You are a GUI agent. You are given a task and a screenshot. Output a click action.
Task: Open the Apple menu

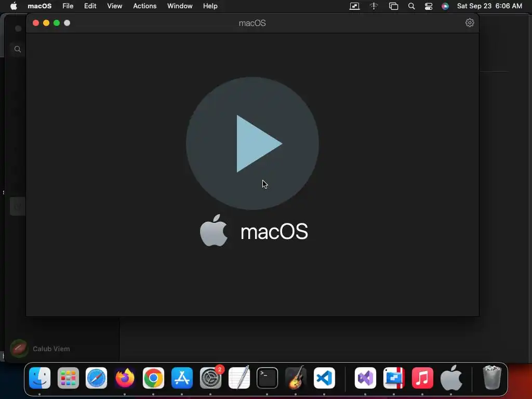tap(14, 6)
